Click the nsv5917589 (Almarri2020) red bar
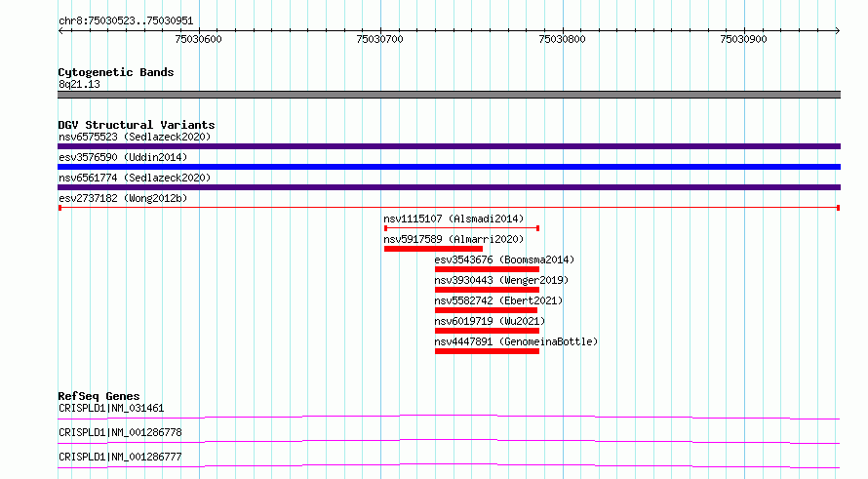The height and width of the screenshot is (479, 868). pyautogui.click(x=433, y=249)
